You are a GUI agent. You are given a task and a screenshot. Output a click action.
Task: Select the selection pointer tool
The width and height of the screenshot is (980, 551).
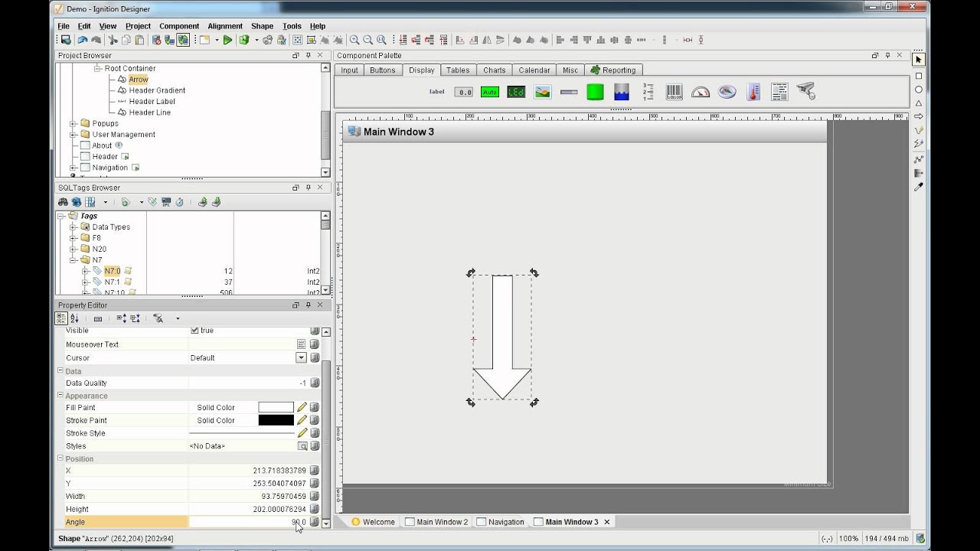[x=919, y=60]
